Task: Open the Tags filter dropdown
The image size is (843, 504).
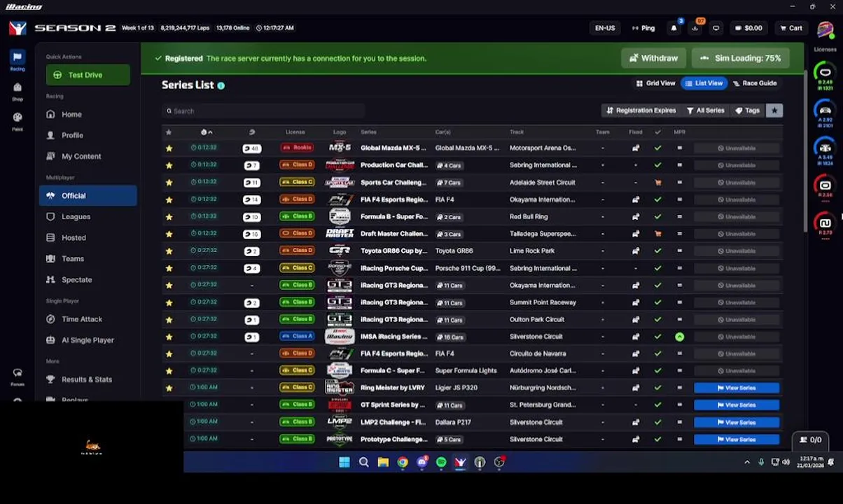Action: [747, 111]
